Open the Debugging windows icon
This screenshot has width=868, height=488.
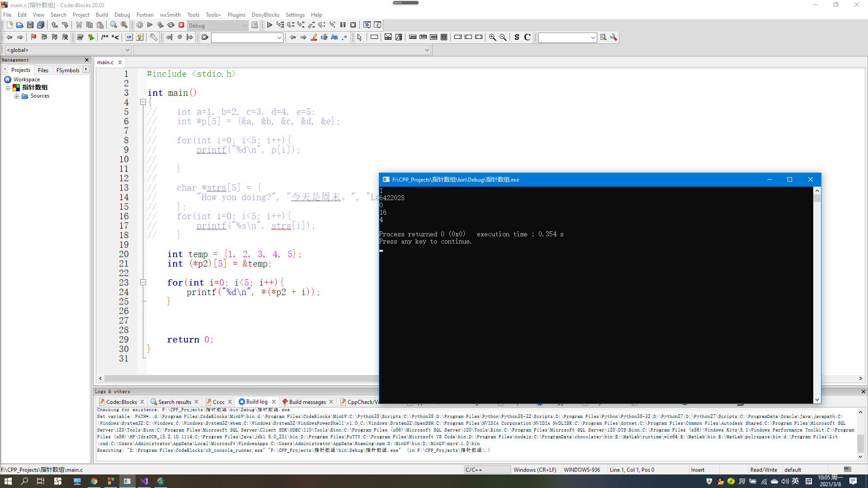tap(367, 25)
